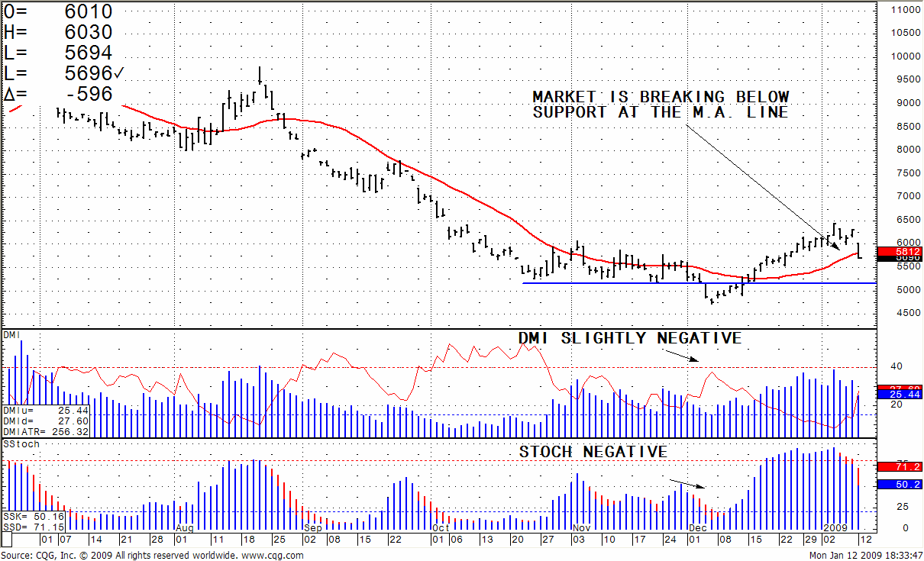Click the arrowhead pointing at the M.A. line
The height and width of the screenshot is (561, 924).
[837, 249]
